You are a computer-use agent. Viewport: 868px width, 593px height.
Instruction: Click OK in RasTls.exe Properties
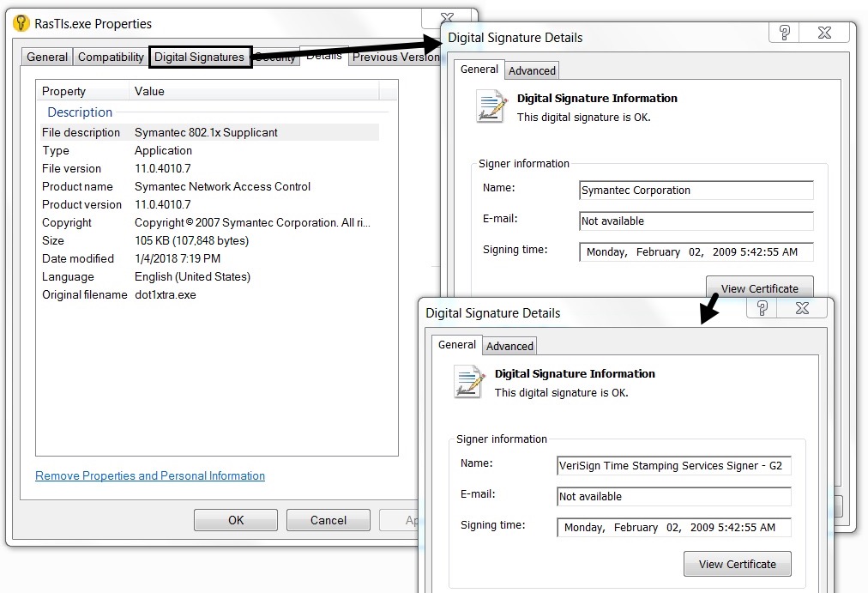tap(236, 520)
